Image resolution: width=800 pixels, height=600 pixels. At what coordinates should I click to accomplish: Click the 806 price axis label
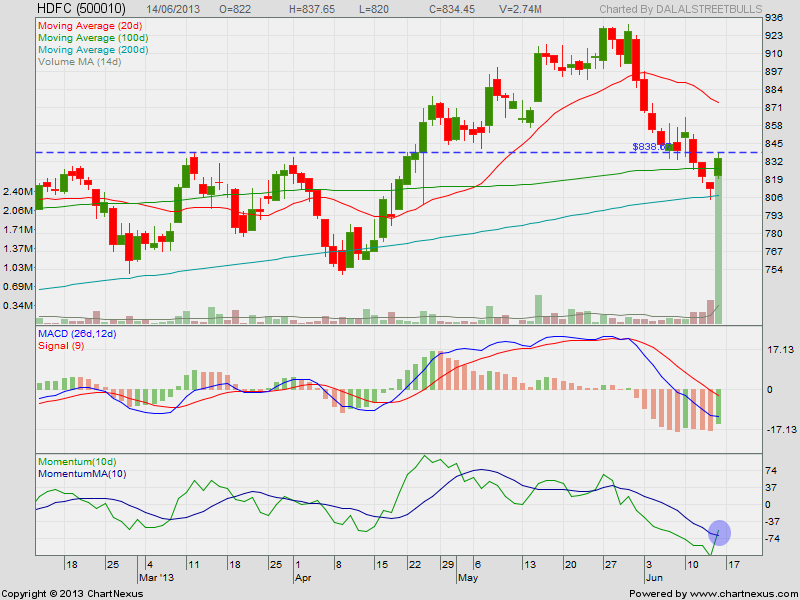774,197
